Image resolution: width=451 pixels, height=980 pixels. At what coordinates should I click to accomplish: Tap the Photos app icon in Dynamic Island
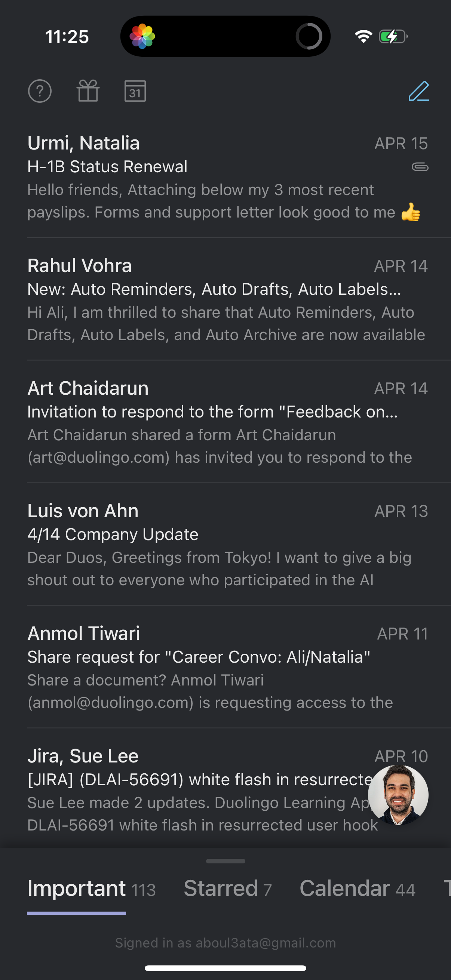click(x=142, y=37)
